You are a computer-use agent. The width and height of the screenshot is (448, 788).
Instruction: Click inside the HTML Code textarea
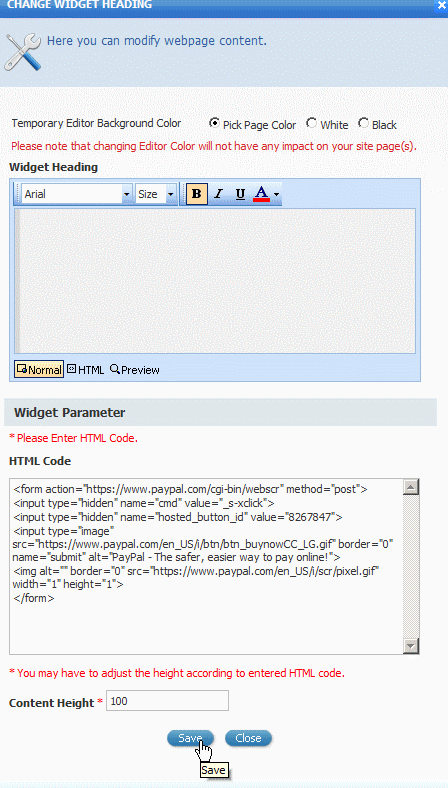(x=207, y=566)
